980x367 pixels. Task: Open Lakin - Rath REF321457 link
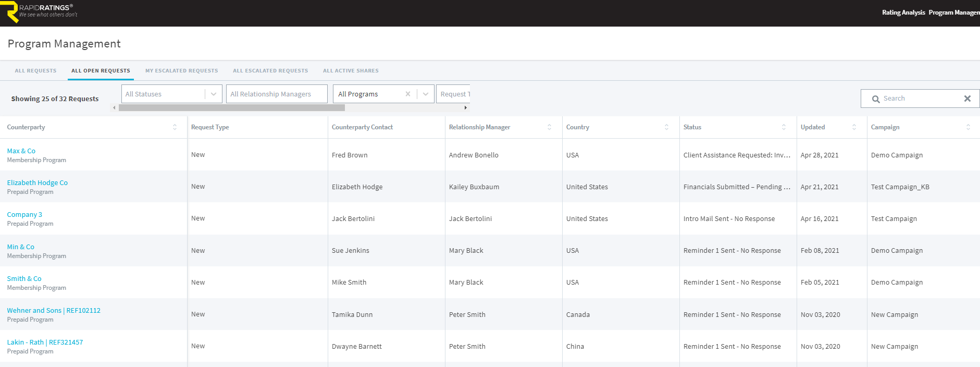45,342
